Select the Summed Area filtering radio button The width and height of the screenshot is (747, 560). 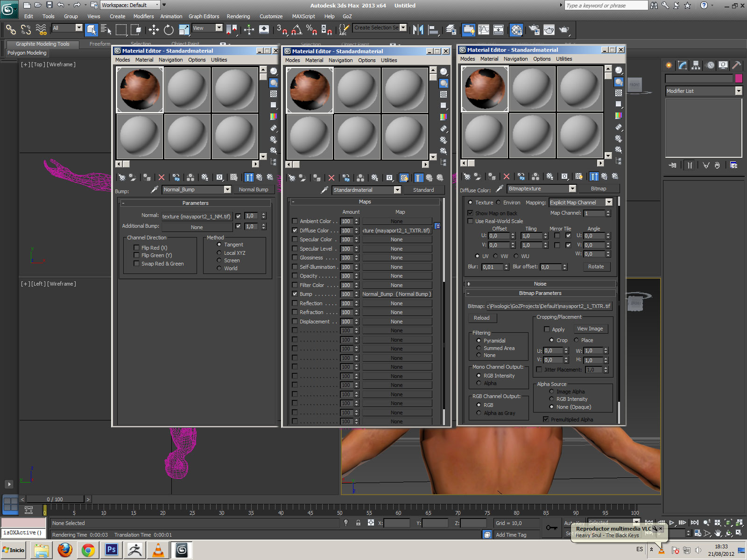click(479, 348)
